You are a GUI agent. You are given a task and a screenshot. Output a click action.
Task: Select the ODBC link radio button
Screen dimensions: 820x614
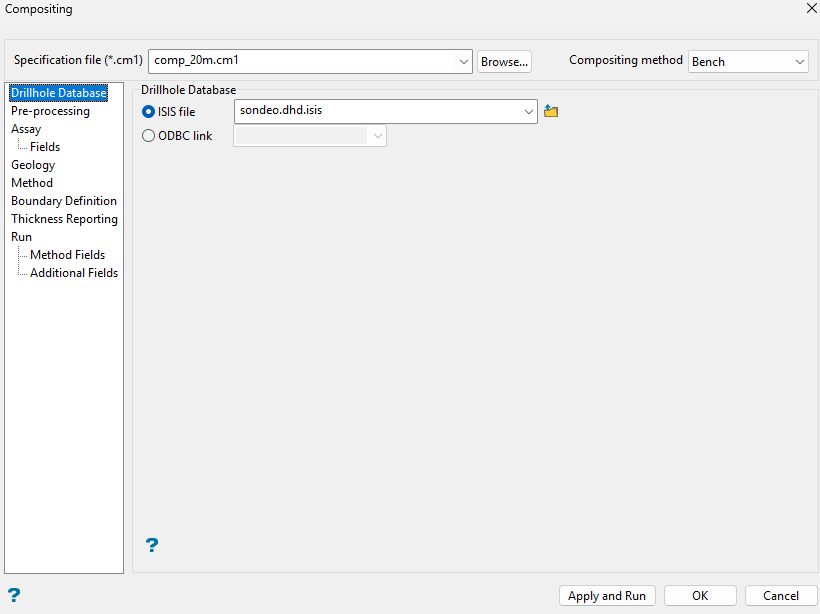[x=149, y=136]
